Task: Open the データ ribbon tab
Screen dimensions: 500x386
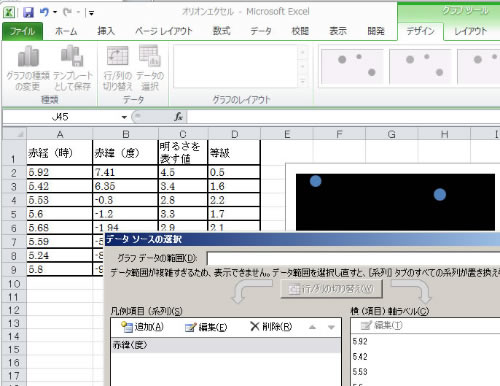Action: pos(261,31)
